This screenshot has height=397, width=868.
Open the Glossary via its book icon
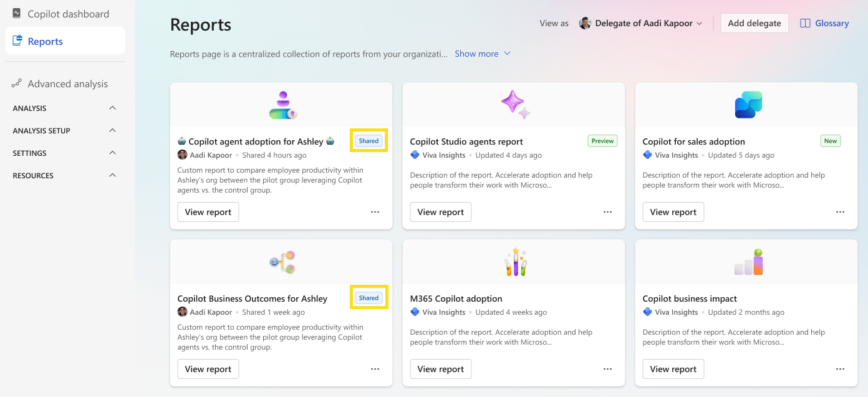point(804,22)
